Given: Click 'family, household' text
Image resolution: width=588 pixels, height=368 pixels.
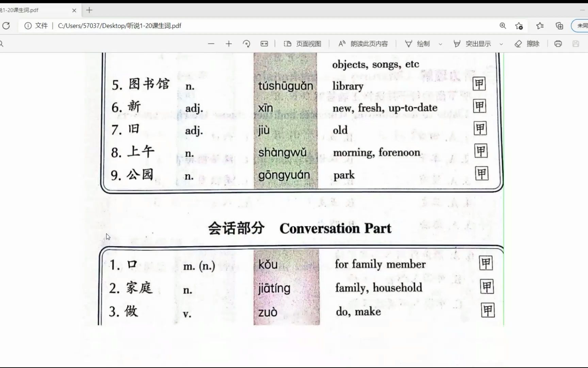Looking at the screenshot, I should coord(379,288).
